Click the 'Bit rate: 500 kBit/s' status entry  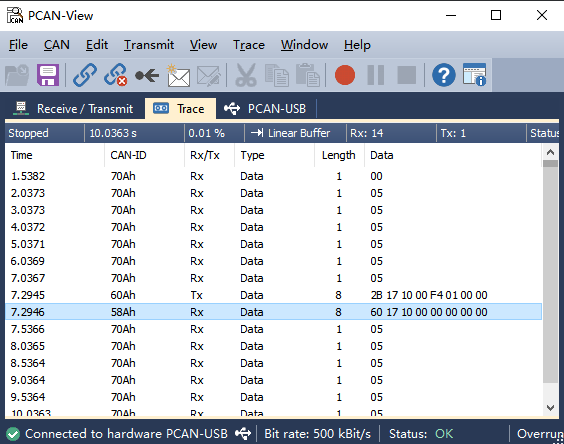pyautogui.click(x=317, y=434)
